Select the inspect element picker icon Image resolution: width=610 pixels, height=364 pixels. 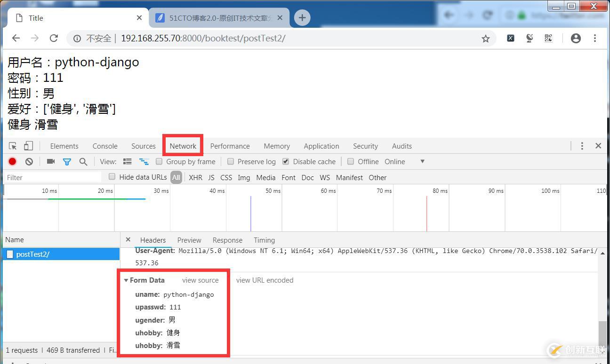coord(13,146)
